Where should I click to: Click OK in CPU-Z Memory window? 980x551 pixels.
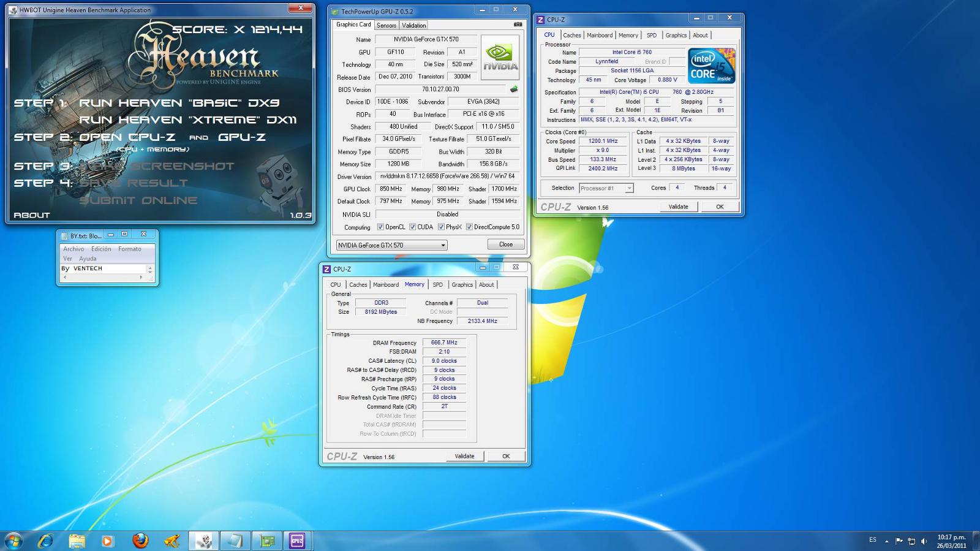[506, 456]
